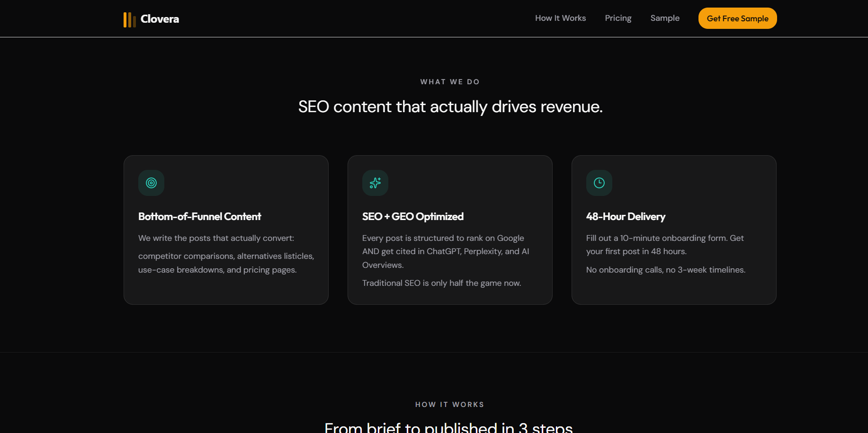Click 'Traditional SEO is only half the game' text
This screenshot has height=433, width=868.
[x=441, y=283]
